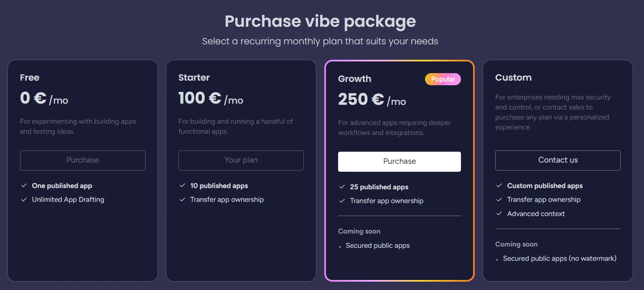
Task: Click the pink "Popular" badge on Growth plan
Action: (443, 79)
